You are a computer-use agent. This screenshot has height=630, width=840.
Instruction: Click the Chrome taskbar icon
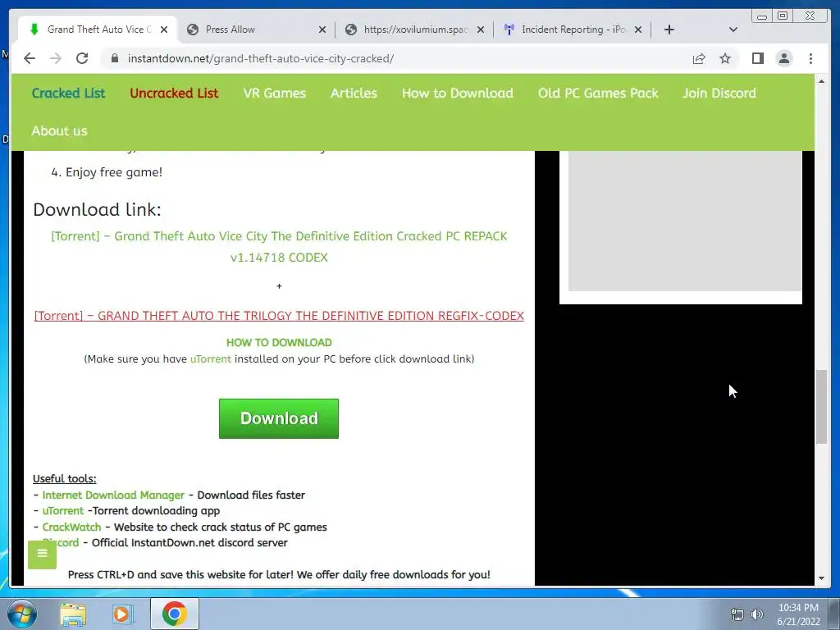click(174, 614)
